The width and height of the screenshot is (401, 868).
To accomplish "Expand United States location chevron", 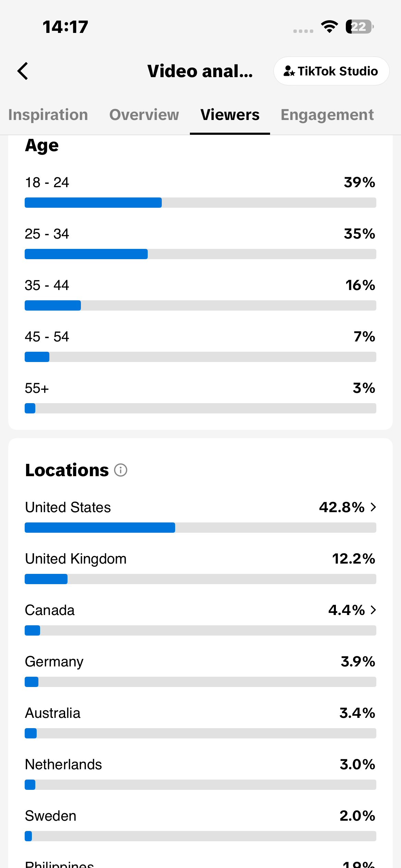I will click(x=373, y=507).
